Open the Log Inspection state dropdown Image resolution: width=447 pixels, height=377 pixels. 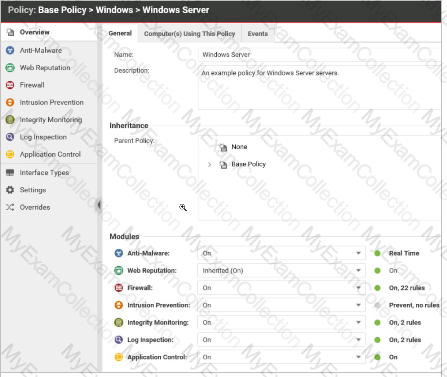281,340
